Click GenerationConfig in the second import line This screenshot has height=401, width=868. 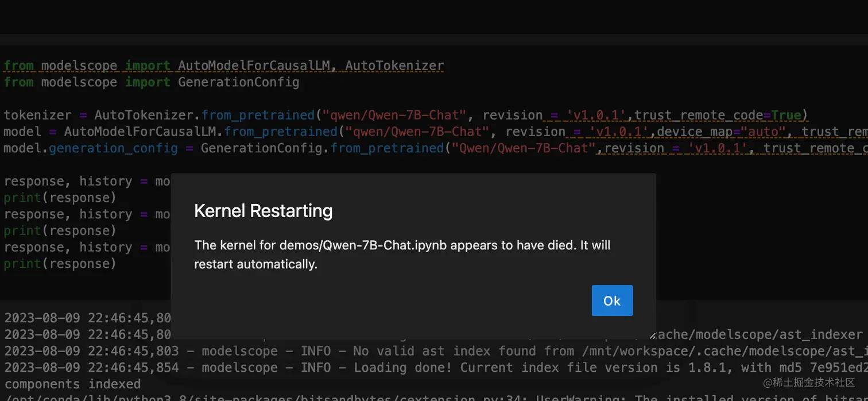[238, 82]
